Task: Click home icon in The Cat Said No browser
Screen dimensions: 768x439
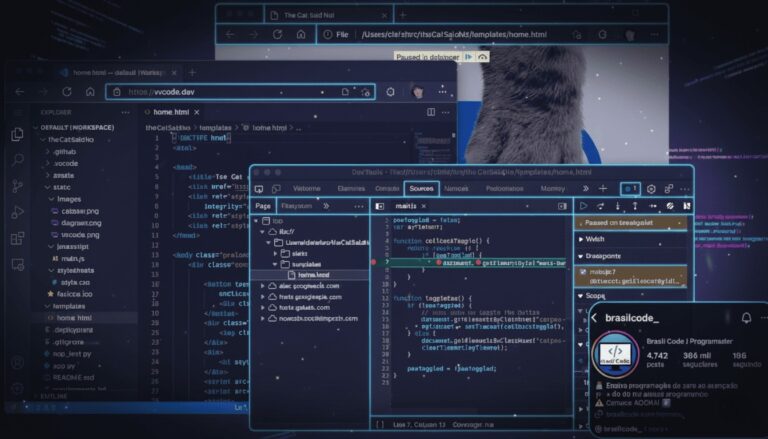Action: (301, 34)
